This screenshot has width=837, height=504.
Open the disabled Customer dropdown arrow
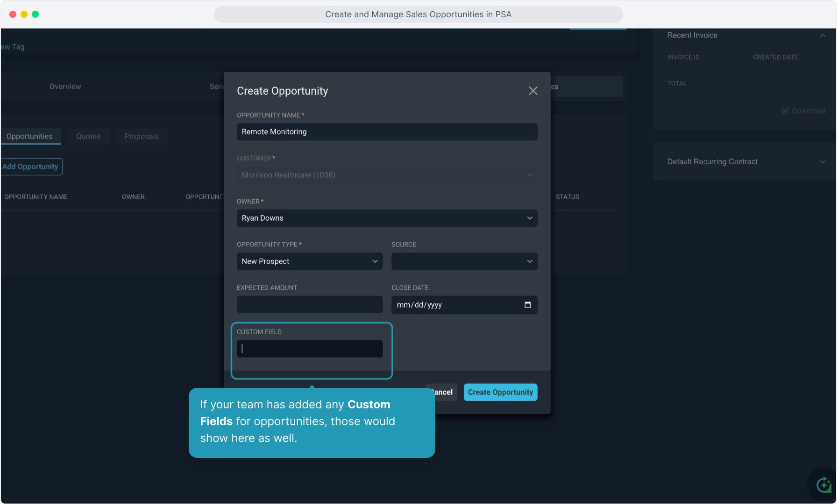530,175
